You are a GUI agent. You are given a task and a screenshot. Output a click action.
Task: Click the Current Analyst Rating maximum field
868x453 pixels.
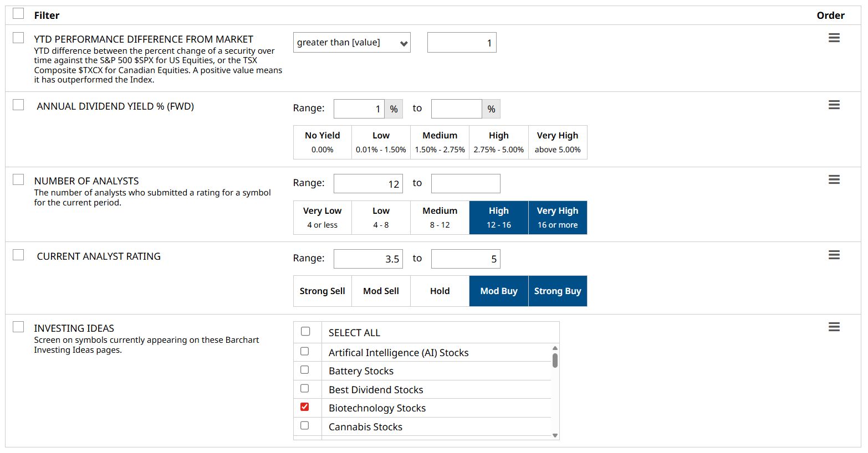[x=466, y=259]
